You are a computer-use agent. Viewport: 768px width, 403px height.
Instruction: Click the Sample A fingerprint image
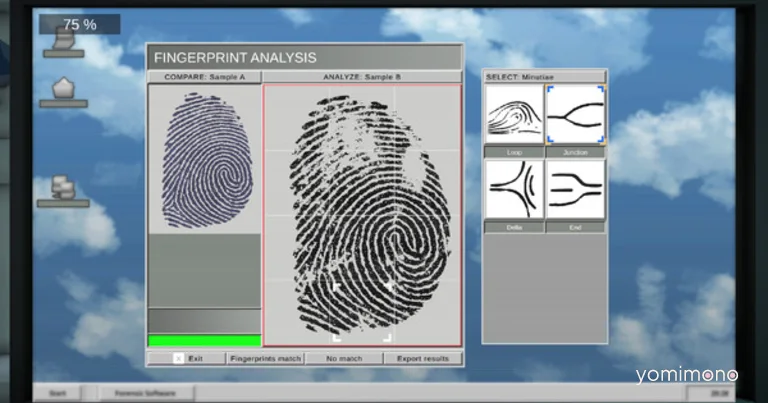207,160
